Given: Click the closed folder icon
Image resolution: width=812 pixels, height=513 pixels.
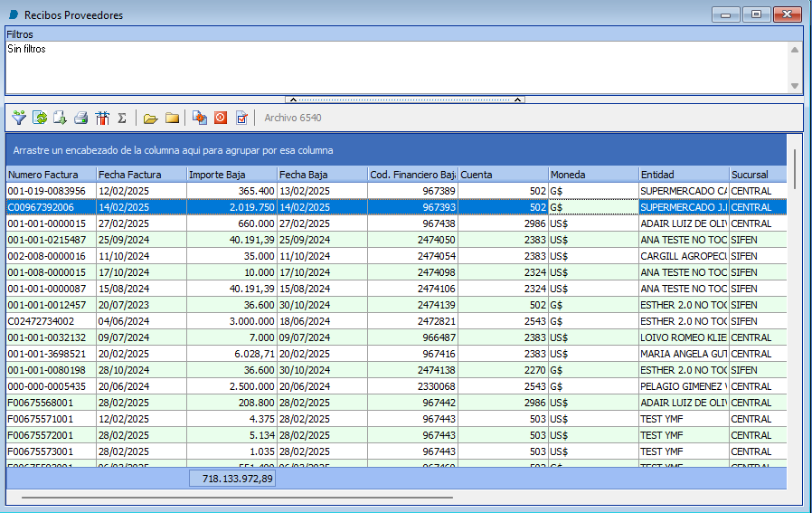Looking at the screenshot, I should click(x=172, y=119).
